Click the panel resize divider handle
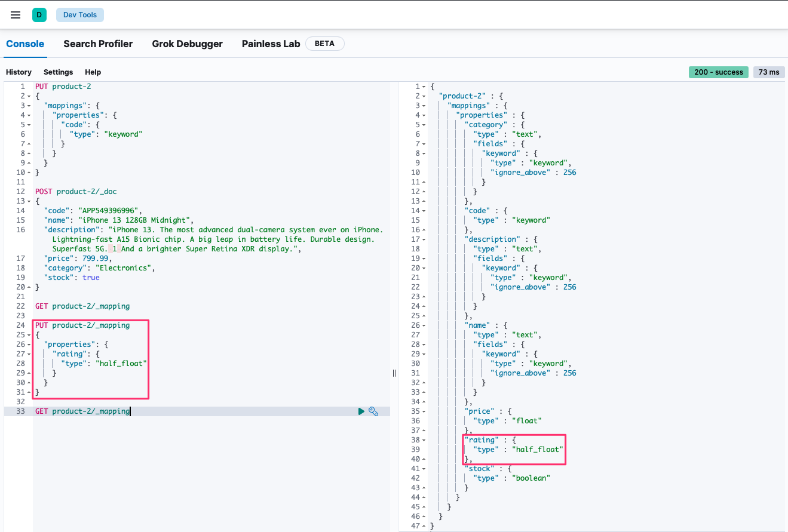 point(394,373)
